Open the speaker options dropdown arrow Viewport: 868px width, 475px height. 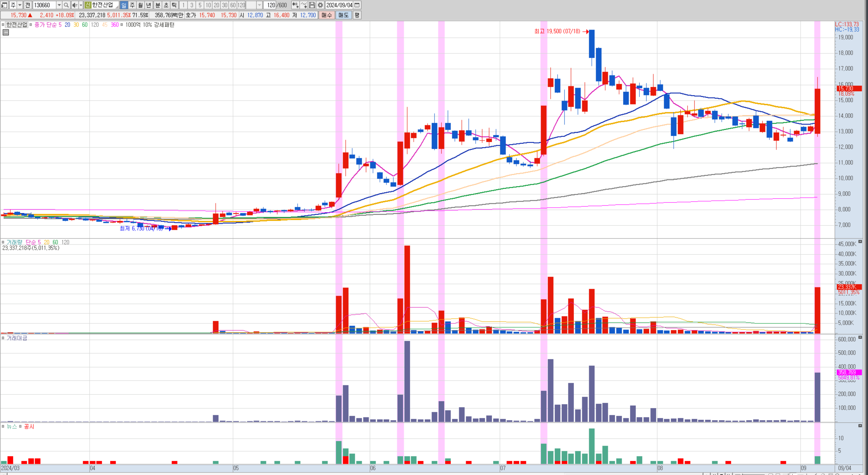click(81, 5)
